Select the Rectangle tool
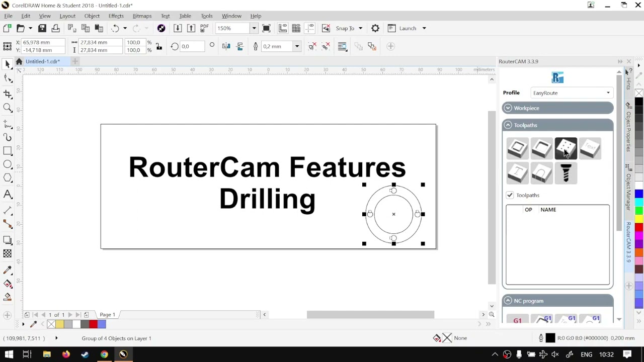This screenshot has height=362, width=644. [x=8, y=150]
